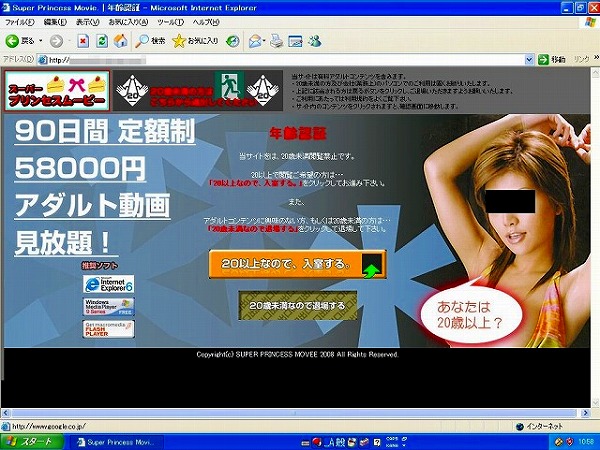Open the Start (スタート) button
Viewport: 600px width, 450px height.
31,442
